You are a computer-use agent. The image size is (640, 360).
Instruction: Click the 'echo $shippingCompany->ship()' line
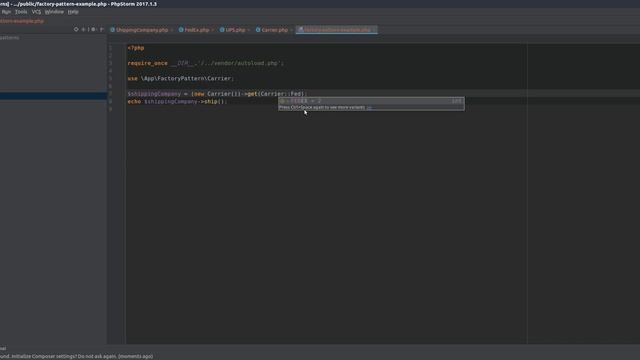177,102
